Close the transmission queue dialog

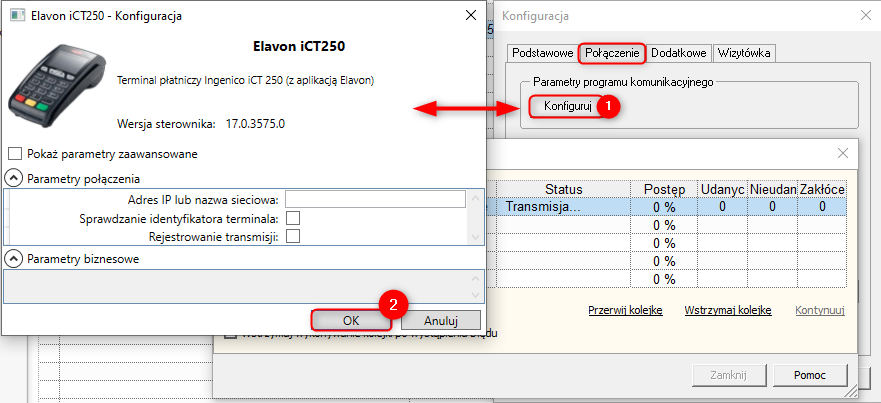click(843, 153)
